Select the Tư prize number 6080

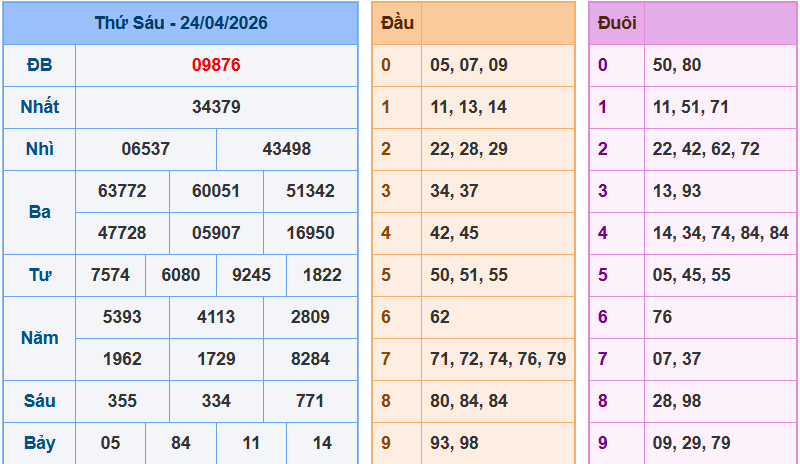[181, 275]
